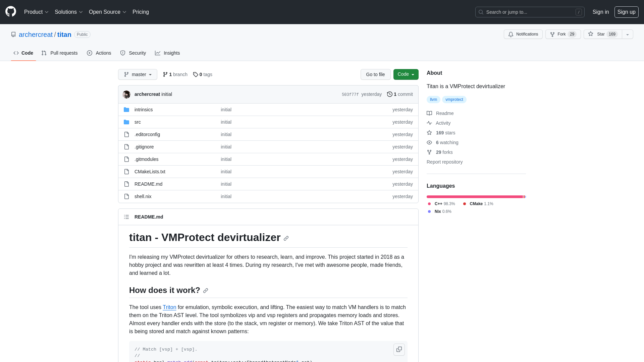Expand the Open Source menu
644x362 pixels.
(x=108, y=12)
